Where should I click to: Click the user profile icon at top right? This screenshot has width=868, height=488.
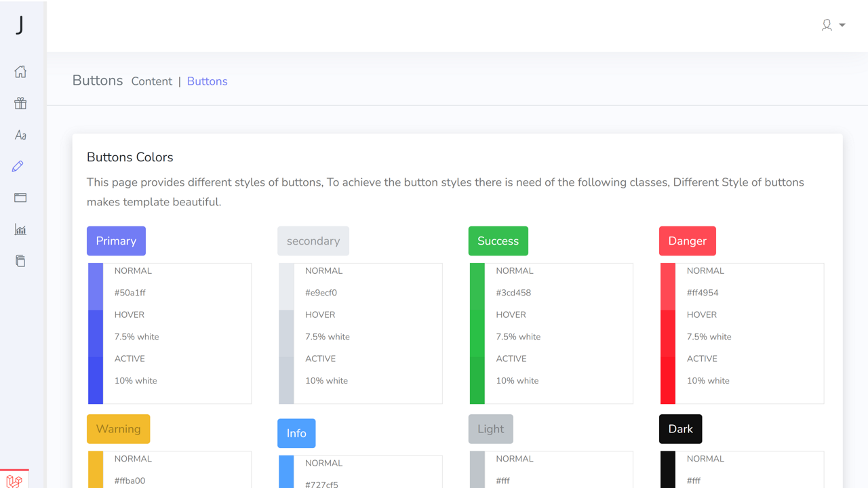pyautogui.click(x=826, y=25)
